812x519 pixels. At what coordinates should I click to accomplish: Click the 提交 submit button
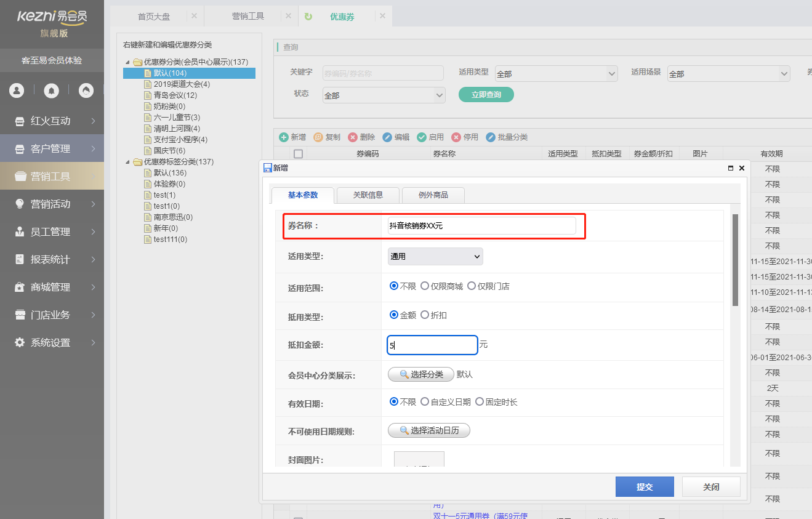[645, 486]
